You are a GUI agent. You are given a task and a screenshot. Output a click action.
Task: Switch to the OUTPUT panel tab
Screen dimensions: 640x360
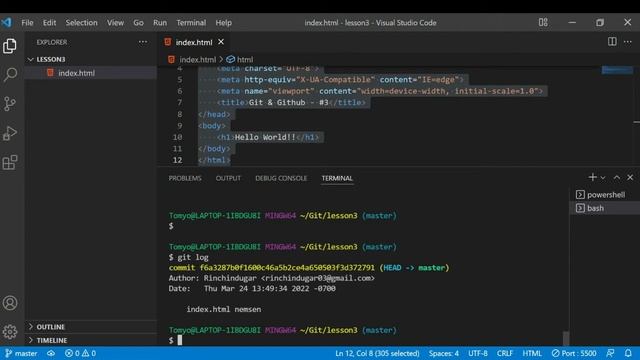228,178
